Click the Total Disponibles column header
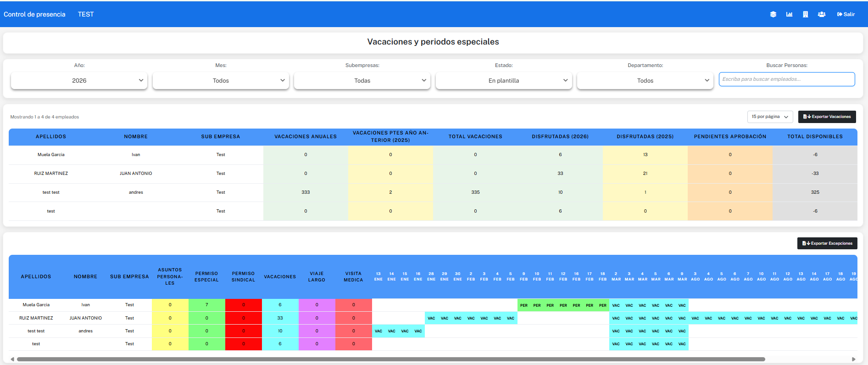The image size is (868, 365). pyautogui.click(x=815, y=137)
